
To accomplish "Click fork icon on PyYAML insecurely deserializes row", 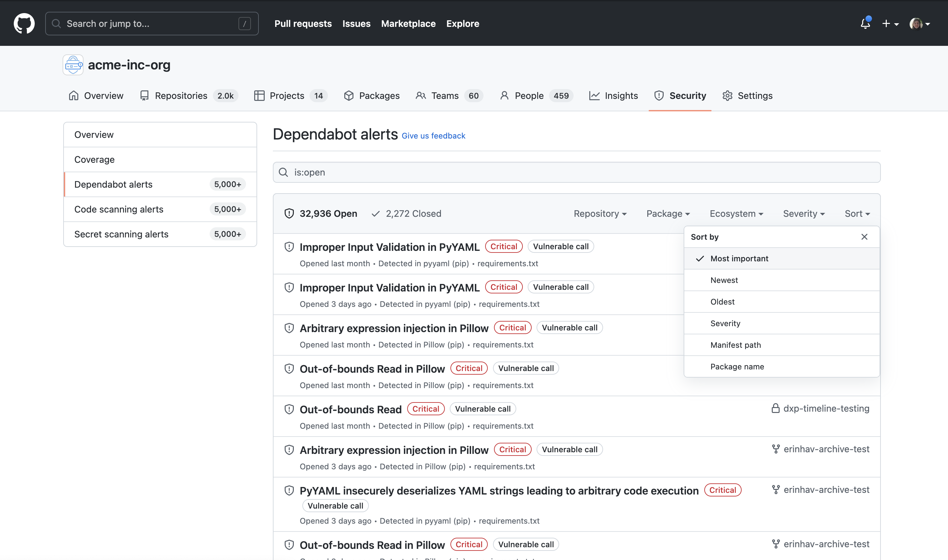I will pyautogui.click(x=776, y=490).
